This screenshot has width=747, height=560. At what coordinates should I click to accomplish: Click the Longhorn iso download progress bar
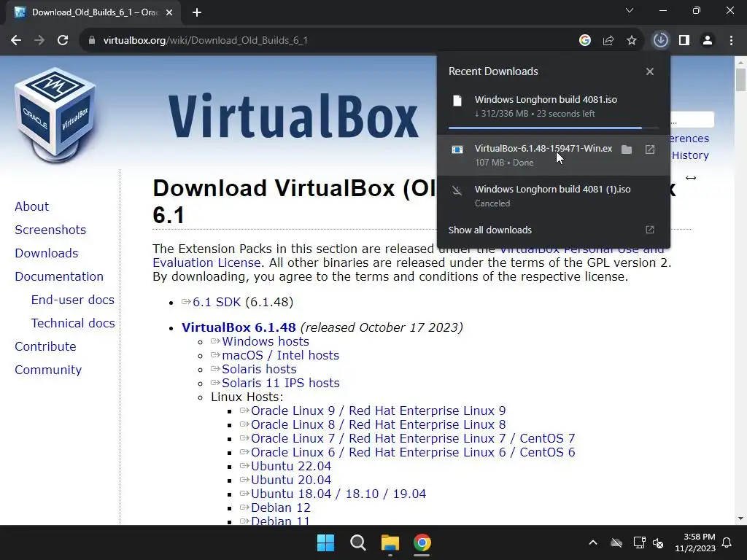[553, 128]
